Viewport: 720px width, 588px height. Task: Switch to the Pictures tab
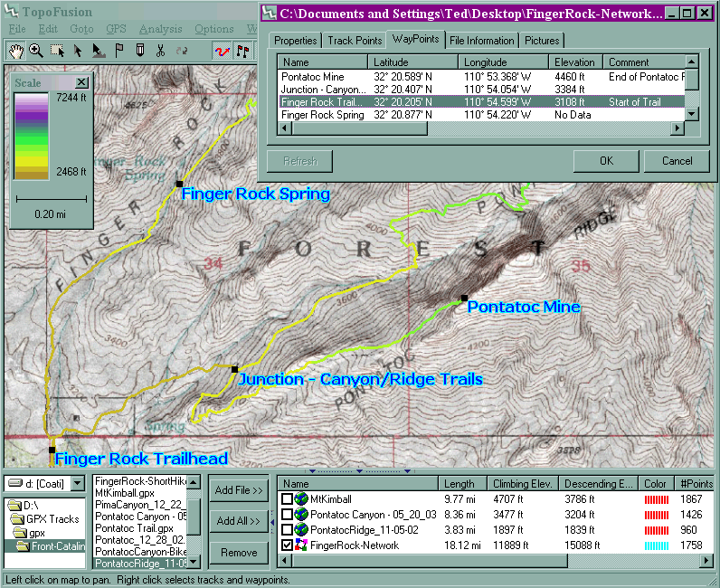click(542, 41)
